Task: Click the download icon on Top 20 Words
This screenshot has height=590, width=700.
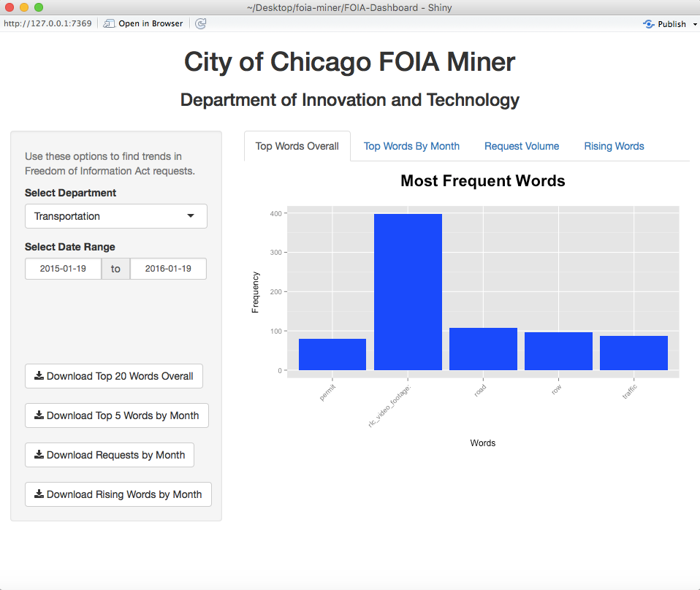Action: pyautogui.click(x=39, y=375)
